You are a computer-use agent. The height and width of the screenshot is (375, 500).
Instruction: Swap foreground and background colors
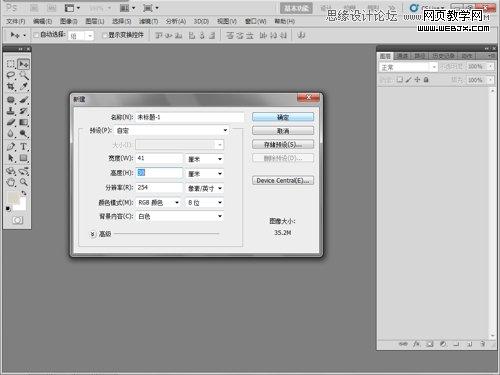(x=24, y=193)
